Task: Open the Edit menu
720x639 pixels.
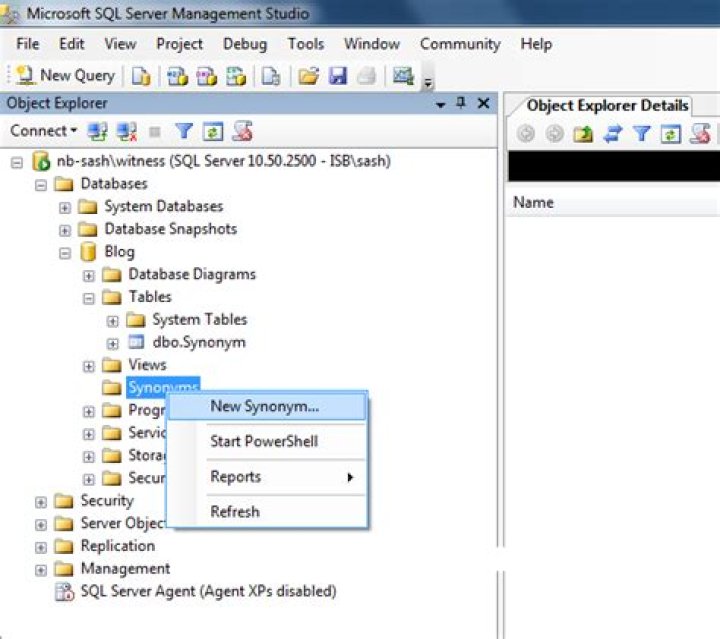Action: tap(72, 44)
